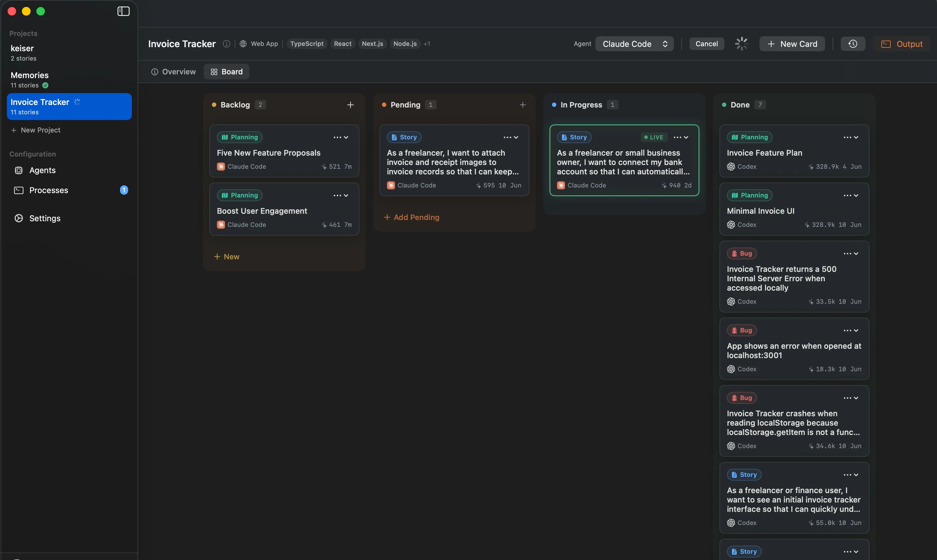
Task: Click the globe Web App icon
Action: click(243, 44)
